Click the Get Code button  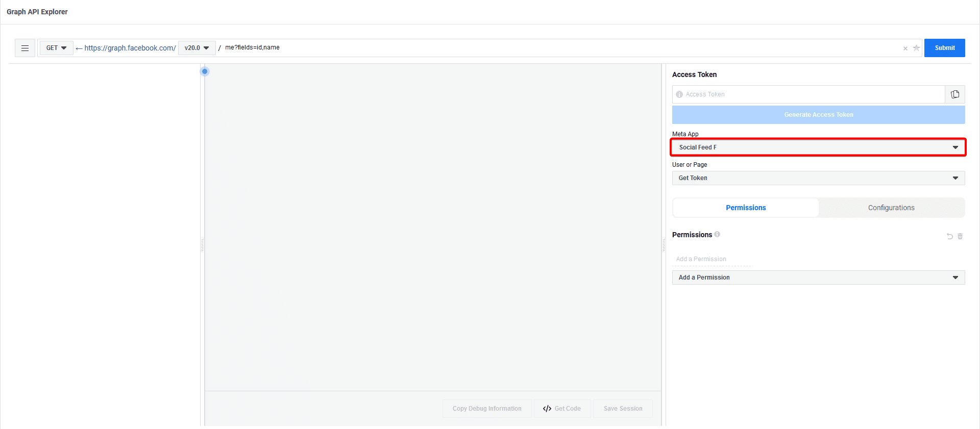pos(562,409)
